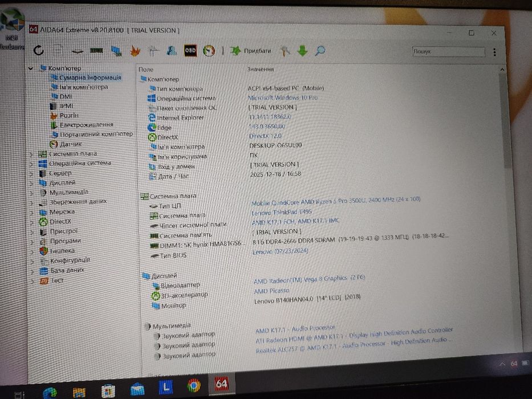Select the Lenovo B140HAN04.0 monitor value
532x399 pixels.
tap(307, 300)
